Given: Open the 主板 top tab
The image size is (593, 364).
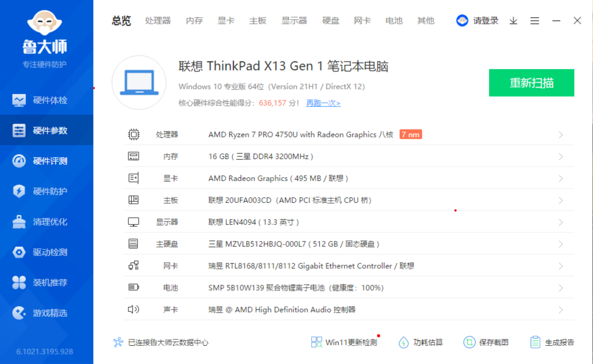Looking at the screenshot, I should pos(258,21).
